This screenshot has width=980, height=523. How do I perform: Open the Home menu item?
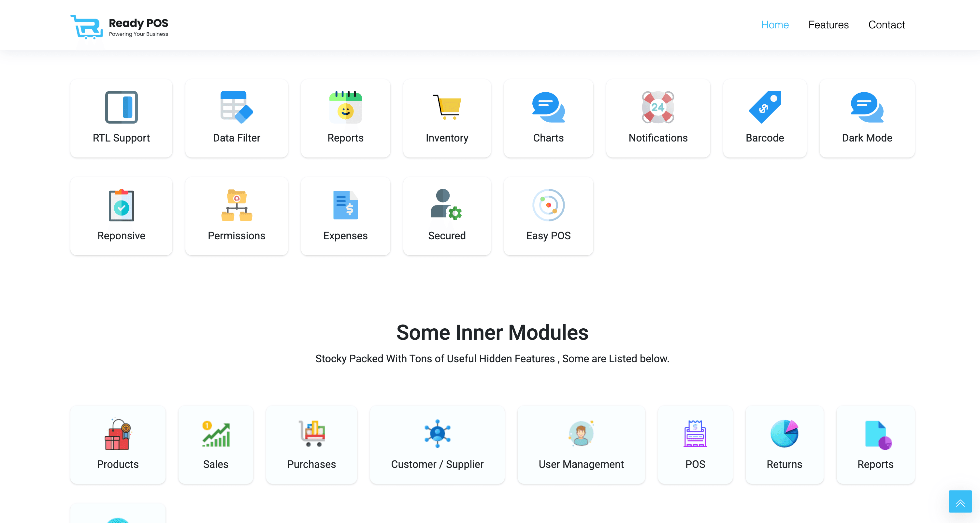click(774, 25)
